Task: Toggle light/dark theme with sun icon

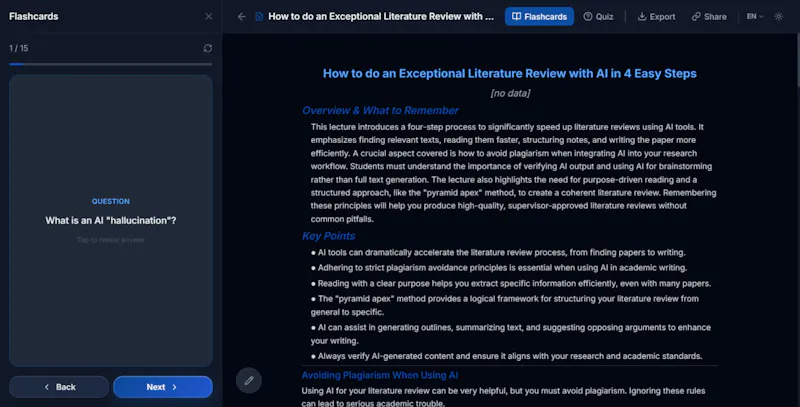Action: (779, 16)
